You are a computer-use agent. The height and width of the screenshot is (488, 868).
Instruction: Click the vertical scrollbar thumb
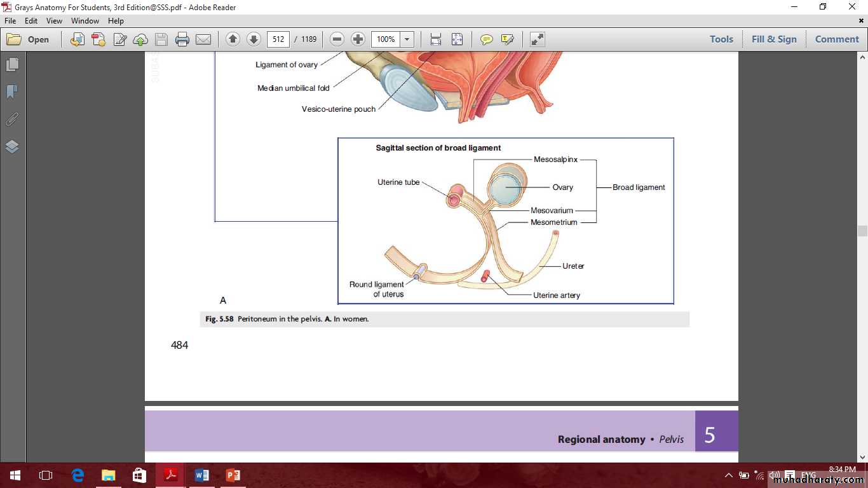click(x=862, y=231)
